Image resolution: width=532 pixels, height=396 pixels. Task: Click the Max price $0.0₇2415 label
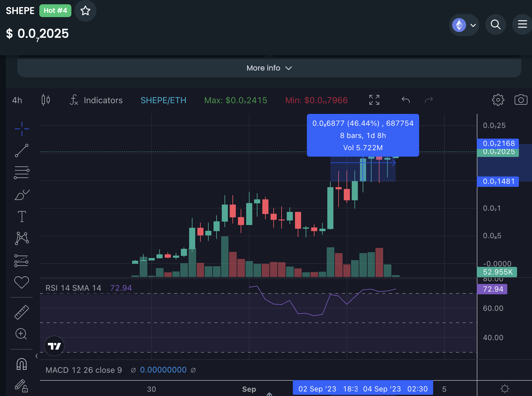click(x=236, y=100)
